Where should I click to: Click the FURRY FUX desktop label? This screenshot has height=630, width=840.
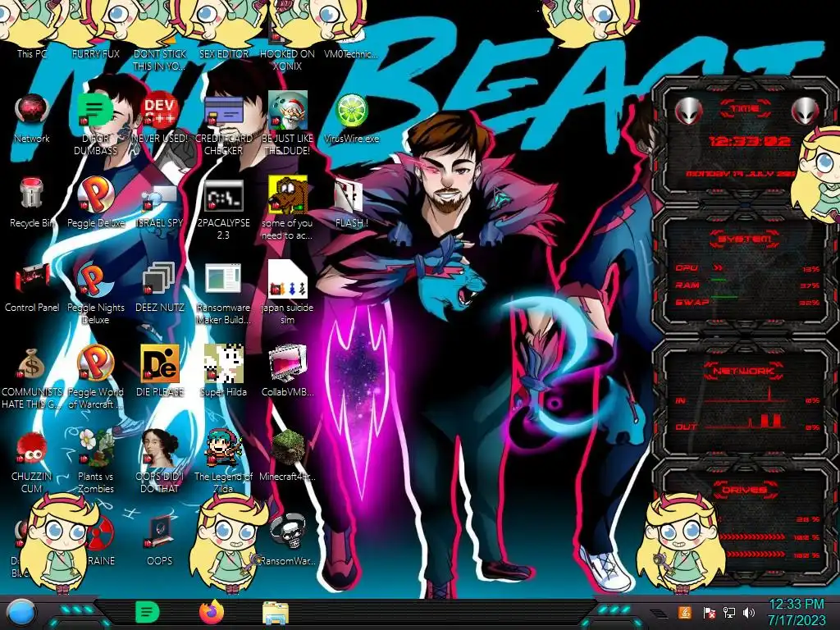[95, 53]
